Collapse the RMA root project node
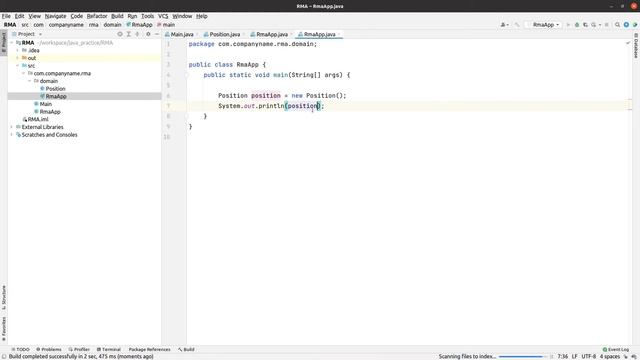 [x=12, y=43]
